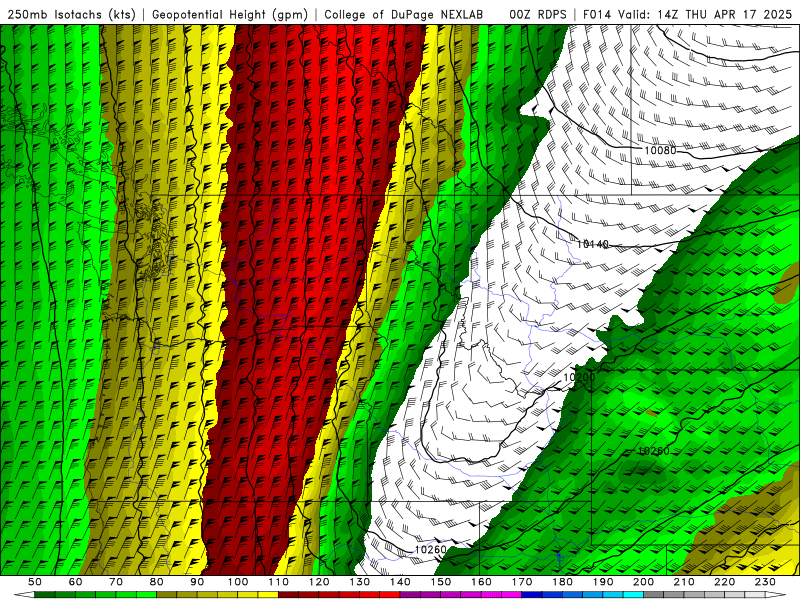Click the 150 knot color bar label

pyautogui.click(x=440, y=582)
